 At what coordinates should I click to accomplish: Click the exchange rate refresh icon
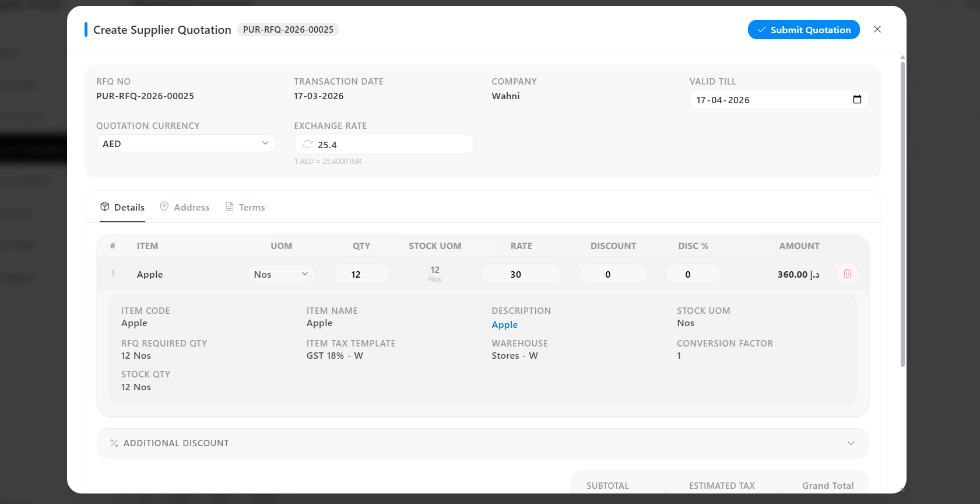point(308,144)
